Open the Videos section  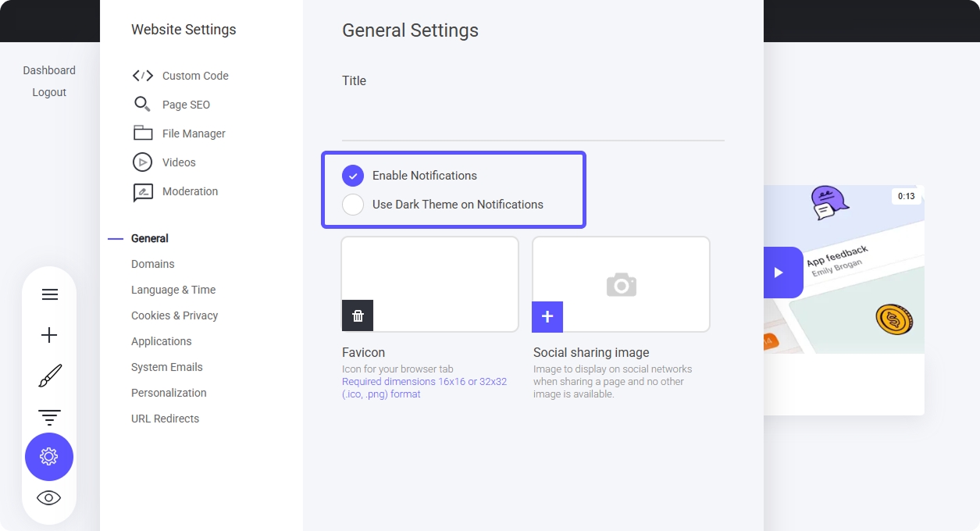(x=179, y=162)
